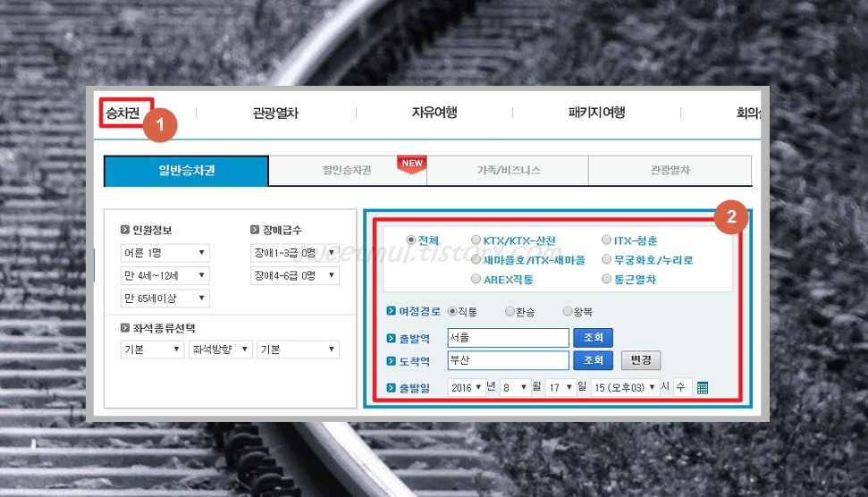
Task: Open the 패키지여행 top menu
Action: pos(597,113)
